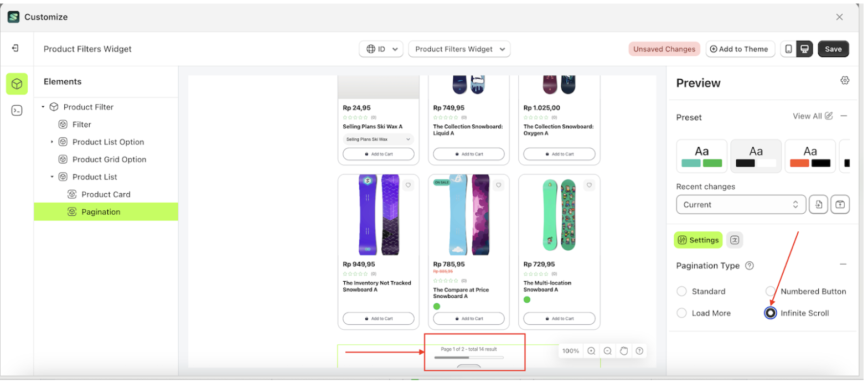Image resolution: width=868 pixels, height=383 pixels.
Task: Click the exit editor icon in the sidebar
Action: [15, 48]
